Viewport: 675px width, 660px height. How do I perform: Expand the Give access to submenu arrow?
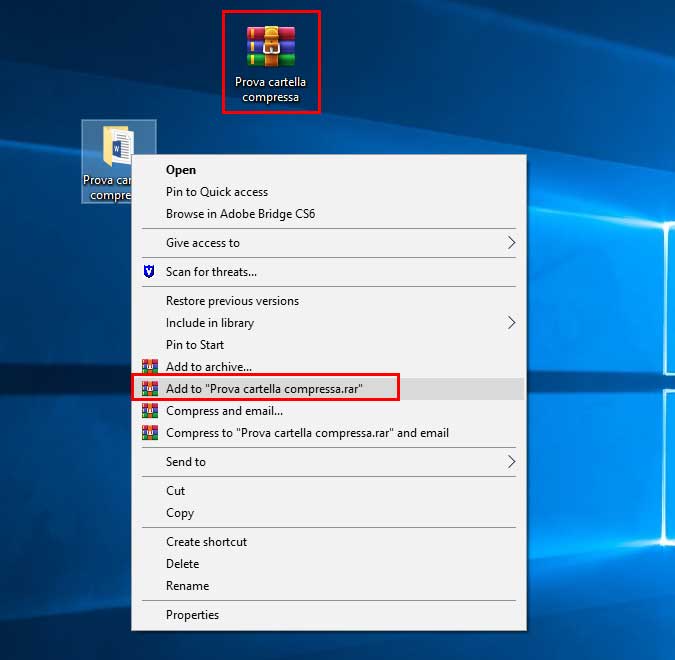coord(511,242)
